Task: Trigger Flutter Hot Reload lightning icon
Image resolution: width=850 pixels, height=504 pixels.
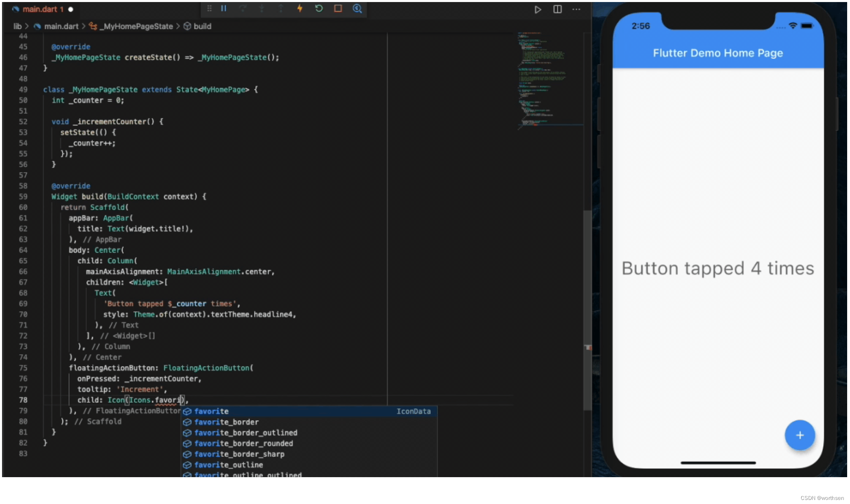Action: point(300,9)
